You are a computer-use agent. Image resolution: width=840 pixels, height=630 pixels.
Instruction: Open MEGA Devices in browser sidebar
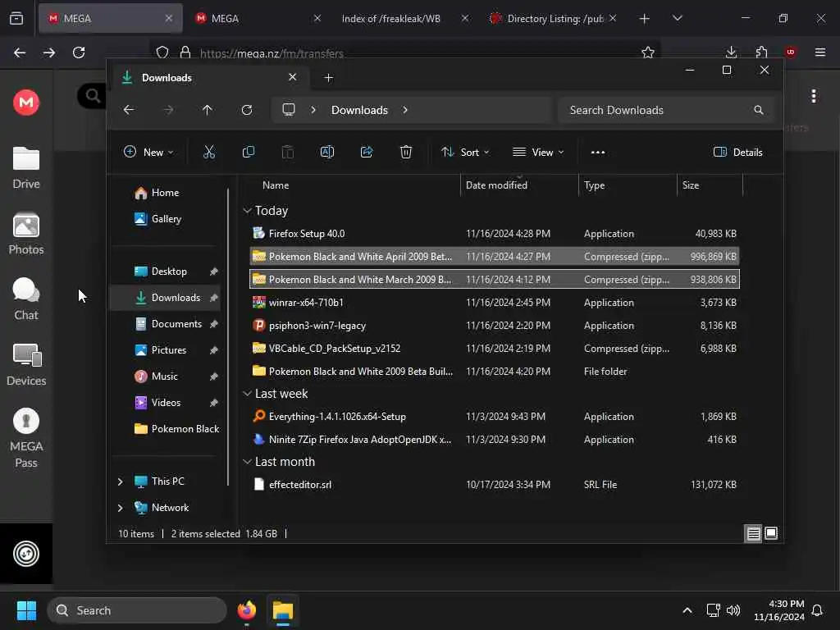click(x=26, y=365)
